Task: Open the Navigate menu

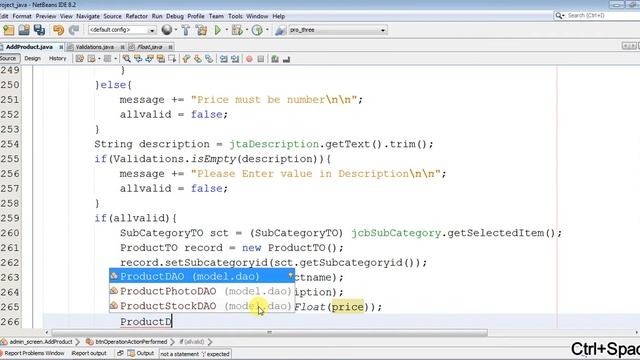Action: [88, 16]
